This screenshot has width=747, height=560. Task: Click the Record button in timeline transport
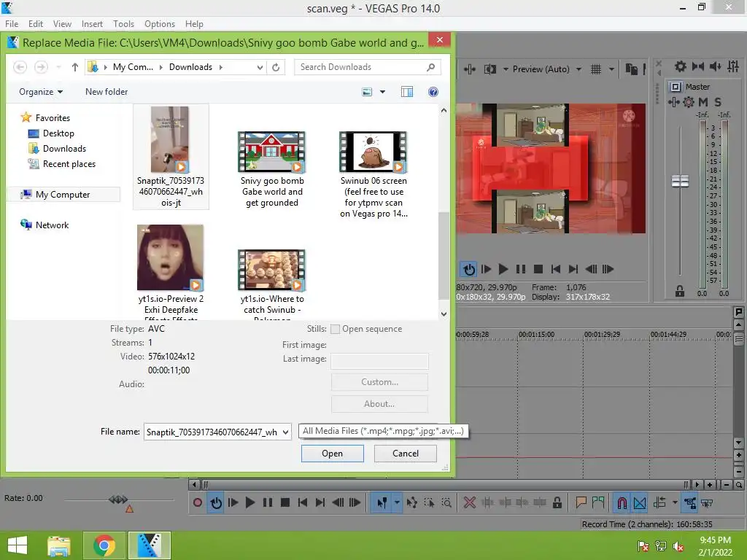198,502
